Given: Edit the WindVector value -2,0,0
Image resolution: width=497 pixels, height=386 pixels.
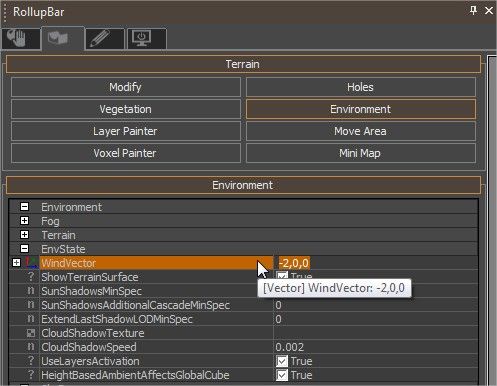Looking at the screenshot, I should pos(294,263).
